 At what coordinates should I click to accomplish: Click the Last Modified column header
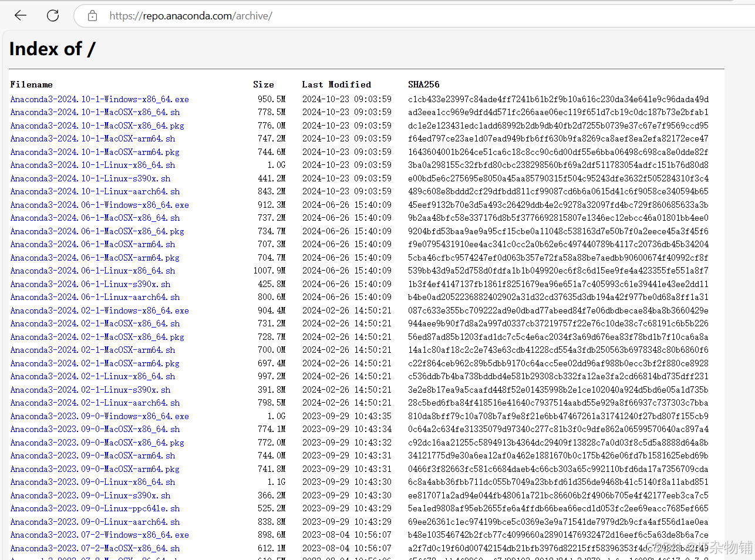click(336, 85)
